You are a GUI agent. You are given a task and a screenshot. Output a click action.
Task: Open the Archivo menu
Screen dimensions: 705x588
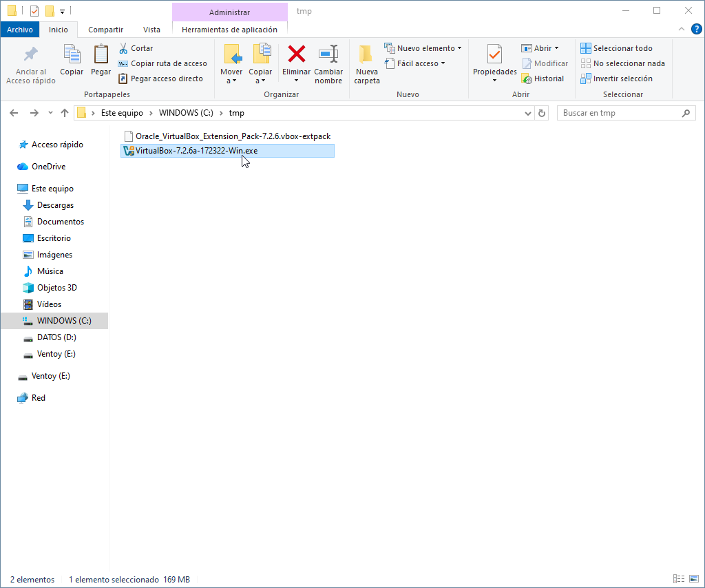(x=20, y=30)
